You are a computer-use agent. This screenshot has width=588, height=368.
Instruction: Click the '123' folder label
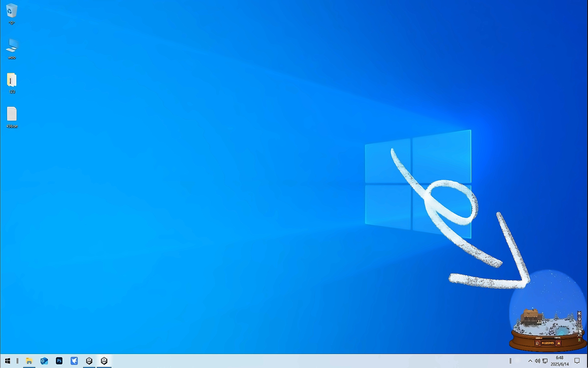click(x=12, y=92)
